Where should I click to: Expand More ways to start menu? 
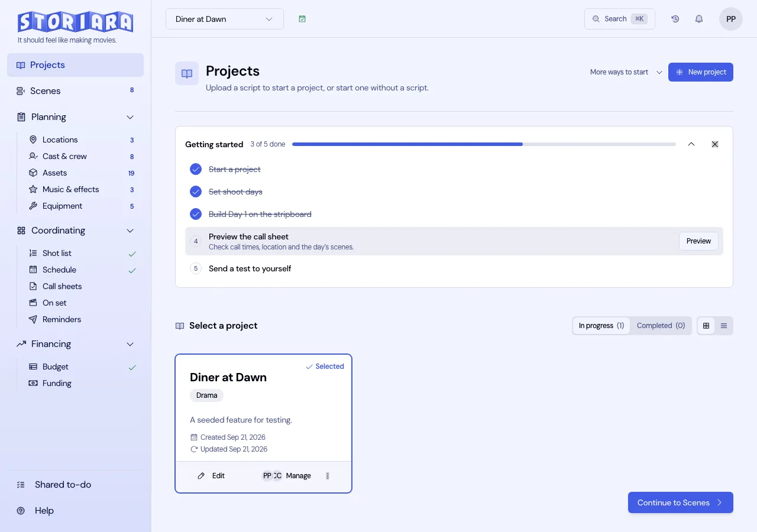626,72
